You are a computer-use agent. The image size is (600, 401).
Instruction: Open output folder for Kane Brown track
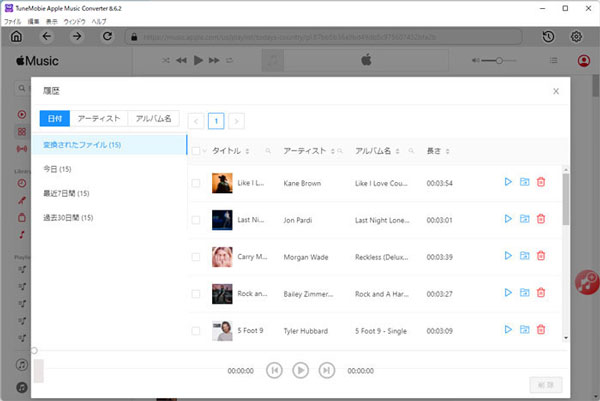tap(525, 182)
